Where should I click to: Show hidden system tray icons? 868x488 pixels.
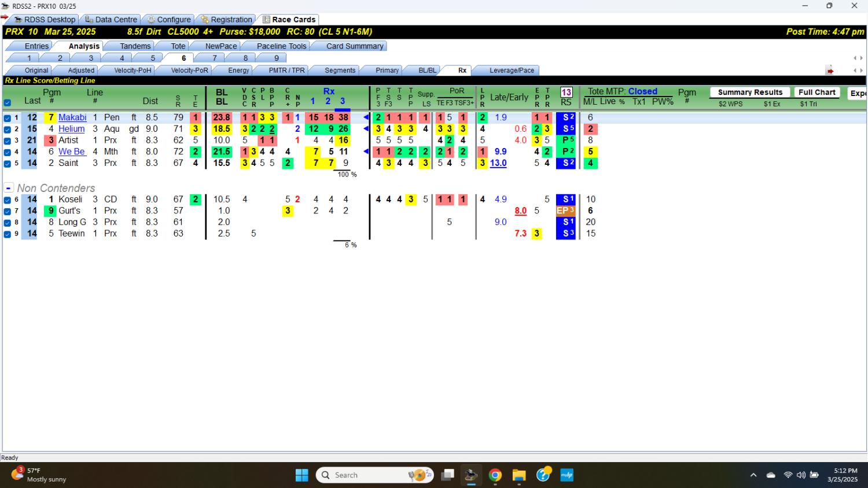click(x=753, y=475)
